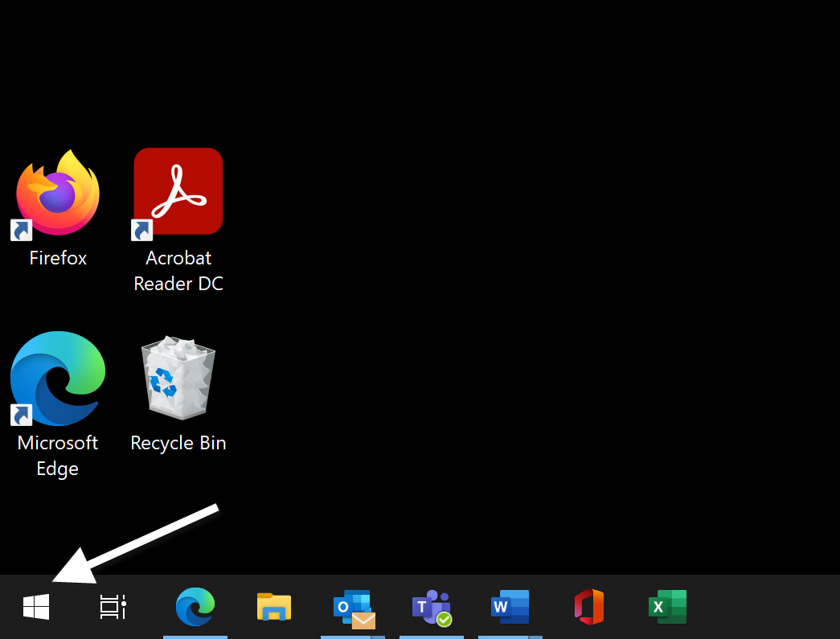Open File Explorer from the taskbar
This screenshot has height=639, width=840.
click(274, 606)
